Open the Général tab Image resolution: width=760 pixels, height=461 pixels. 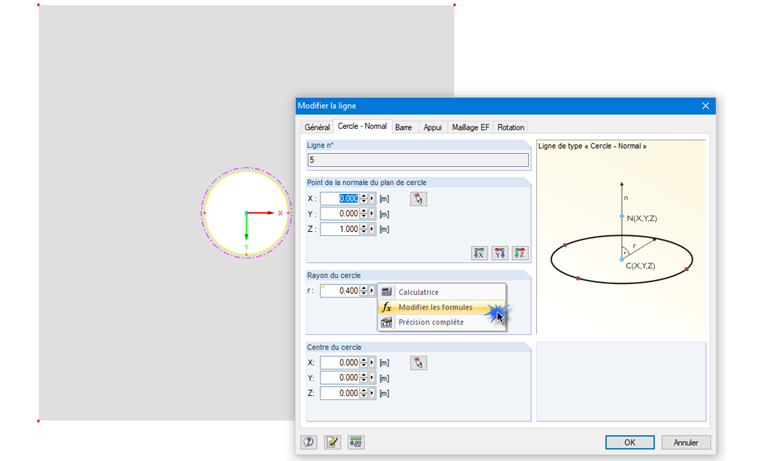[317, 127]
